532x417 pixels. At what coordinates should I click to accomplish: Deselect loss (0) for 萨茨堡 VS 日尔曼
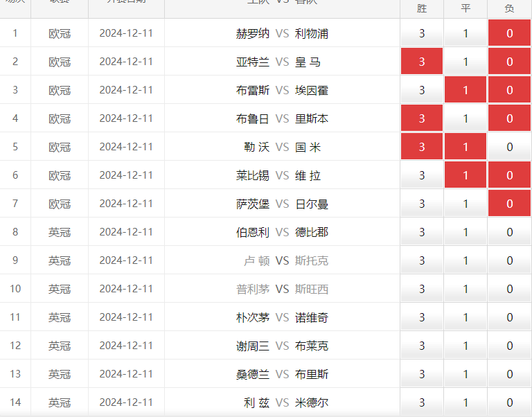click(x=509, y=203)
